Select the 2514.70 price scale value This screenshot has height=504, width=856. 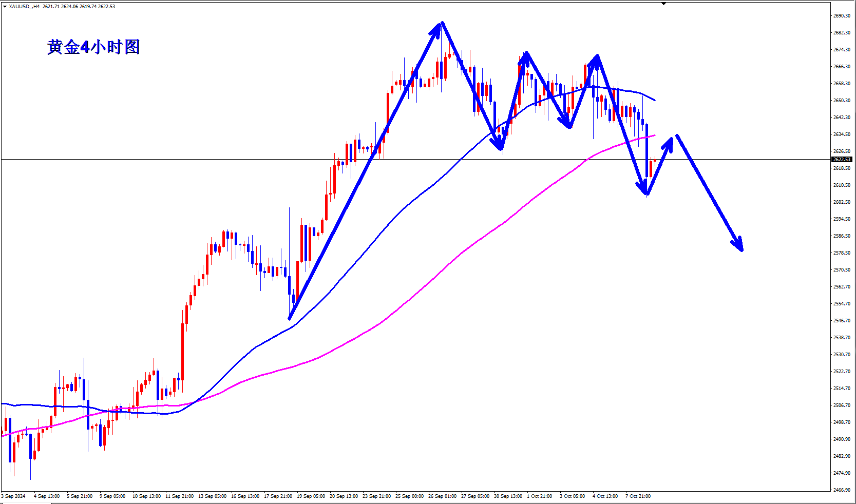point(842,389)
